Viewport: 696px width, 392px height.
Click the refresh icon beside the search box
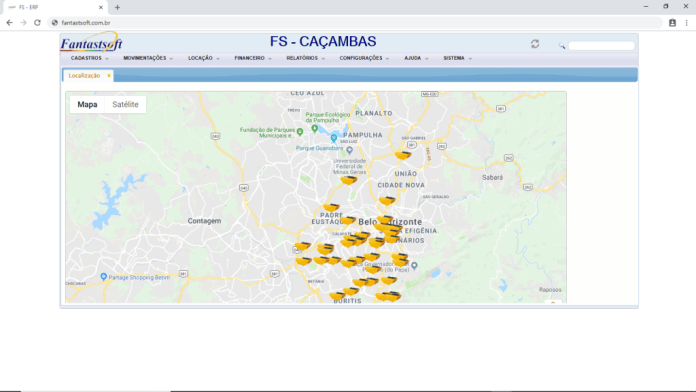(535, 44)
